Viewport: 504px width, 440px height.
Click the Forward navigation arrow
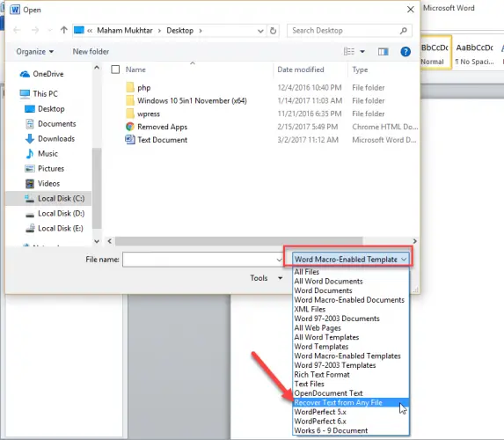pyautogui.click(x=35, y=31)
